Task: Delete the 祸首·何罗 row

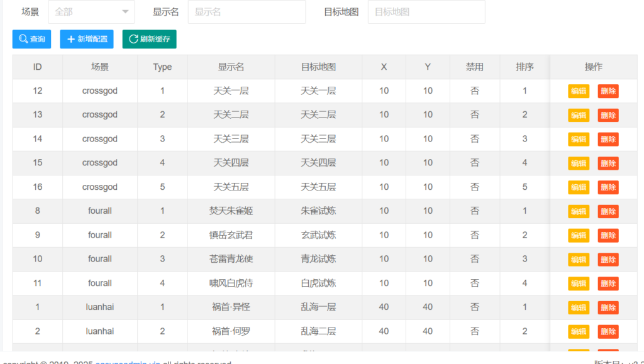Action: click(x=608, y=331)
